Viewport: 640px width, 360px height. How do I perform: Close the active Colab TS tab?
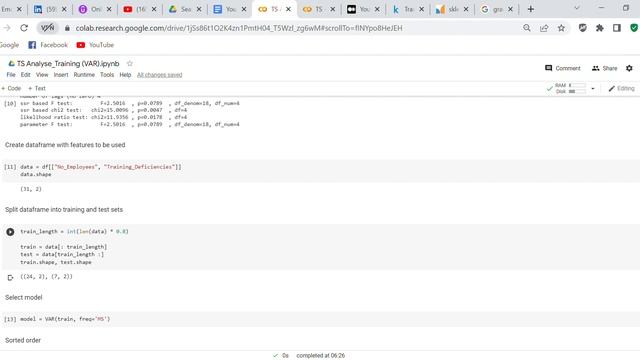[288, 9]
